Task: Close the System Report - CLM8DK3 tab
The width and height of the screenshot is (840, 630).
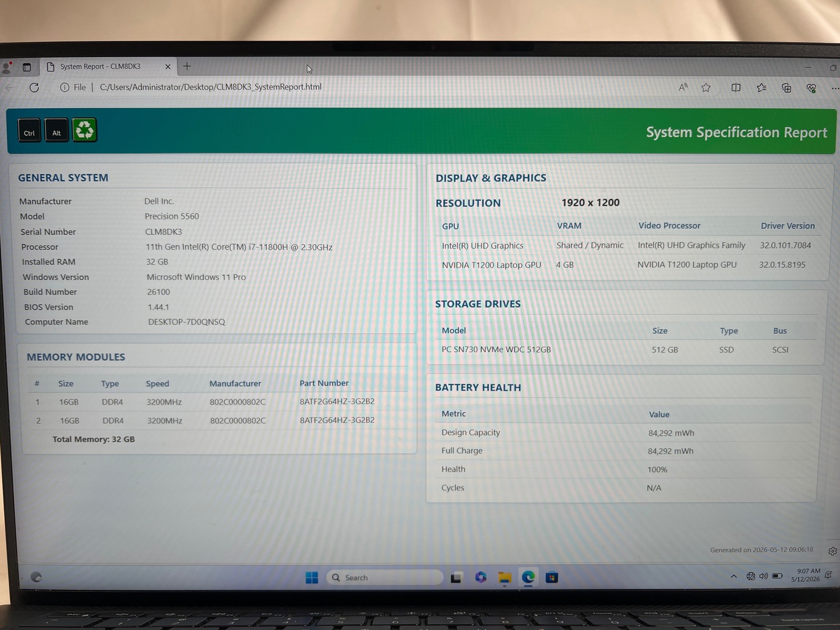Action: [168, 67]
